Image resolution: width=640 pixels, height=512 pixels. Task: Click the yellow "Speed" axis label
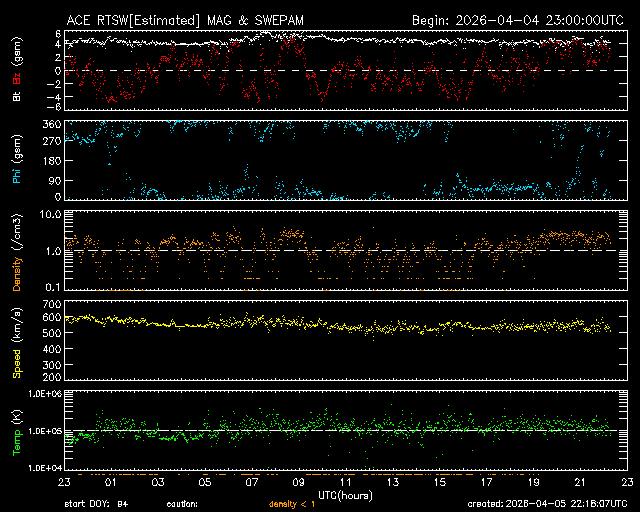pyautogui.click(x=17, y=364)
